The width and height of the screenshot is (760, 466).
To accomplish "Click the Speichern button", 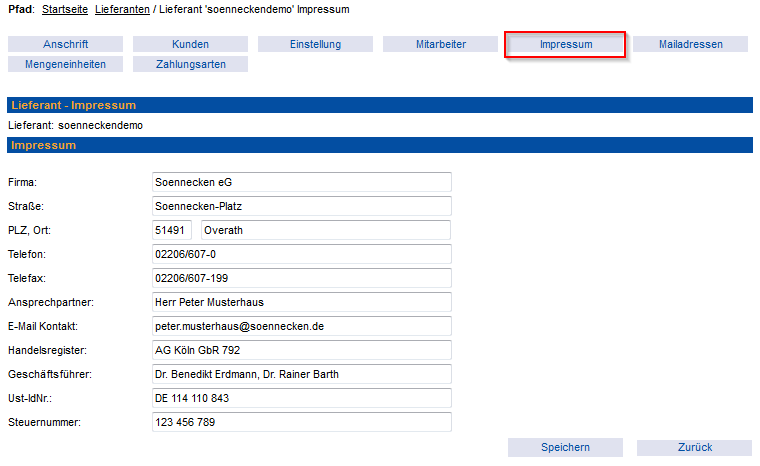I will click(x=566, y=447).
